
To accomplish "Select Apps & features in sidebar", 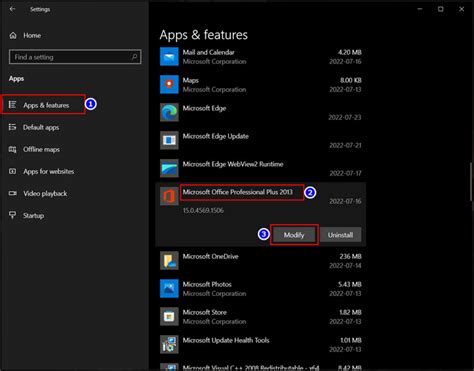I will click(46, 105).
